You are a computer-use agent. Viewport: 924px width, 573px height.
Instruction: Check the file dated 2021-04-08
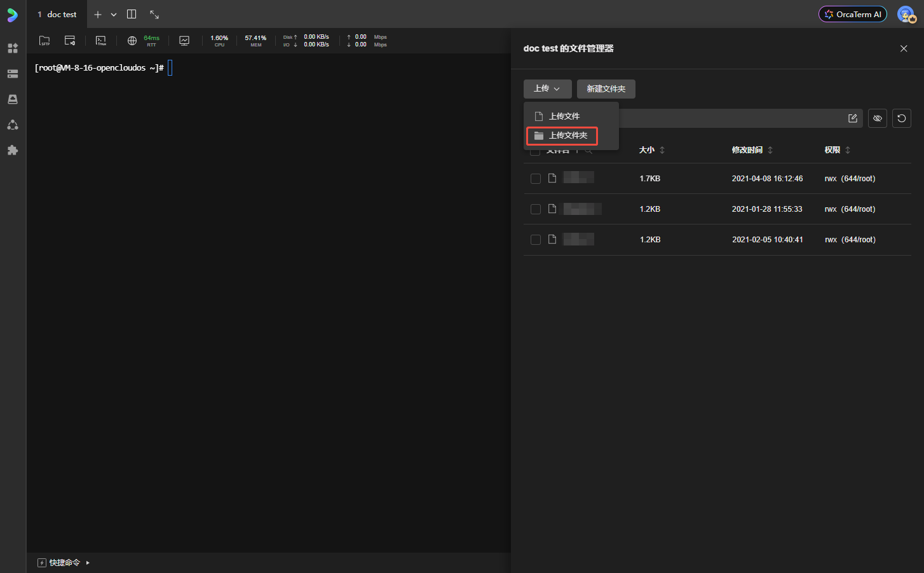pyautogui.click(x=536, y=179)
